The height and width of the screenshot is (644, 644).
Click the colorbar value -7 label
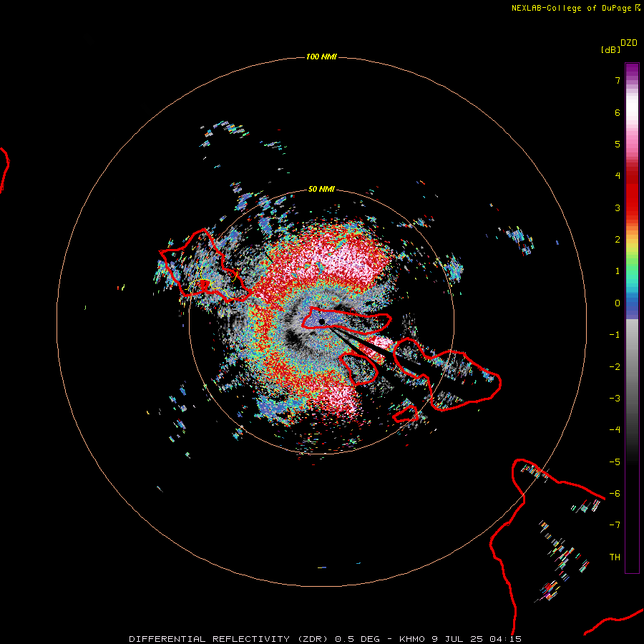[x=615, y=525]
